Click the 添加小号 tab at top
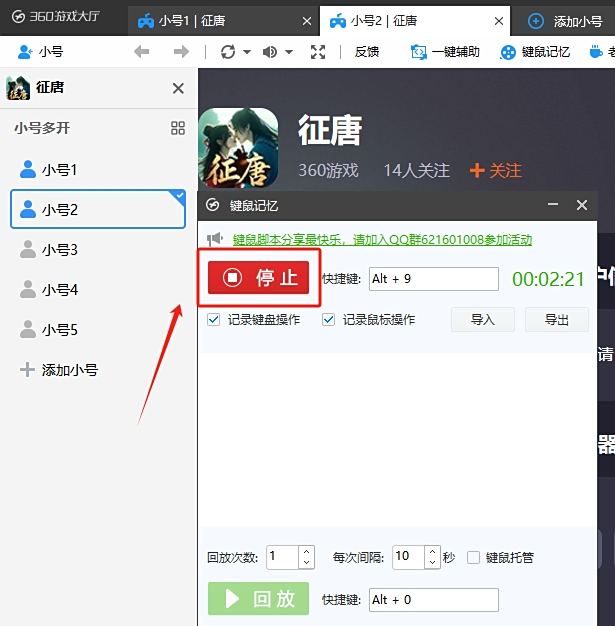615x626 pixels. [x=566, y=20]
